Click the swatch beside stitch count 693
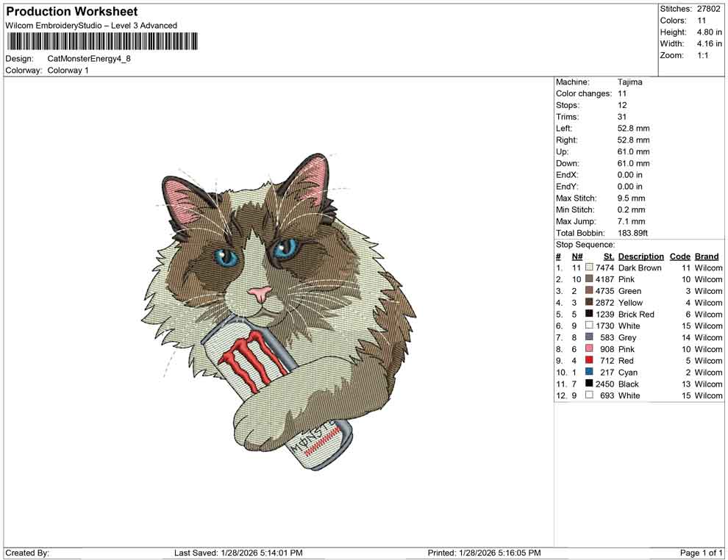 coord(589,395)
